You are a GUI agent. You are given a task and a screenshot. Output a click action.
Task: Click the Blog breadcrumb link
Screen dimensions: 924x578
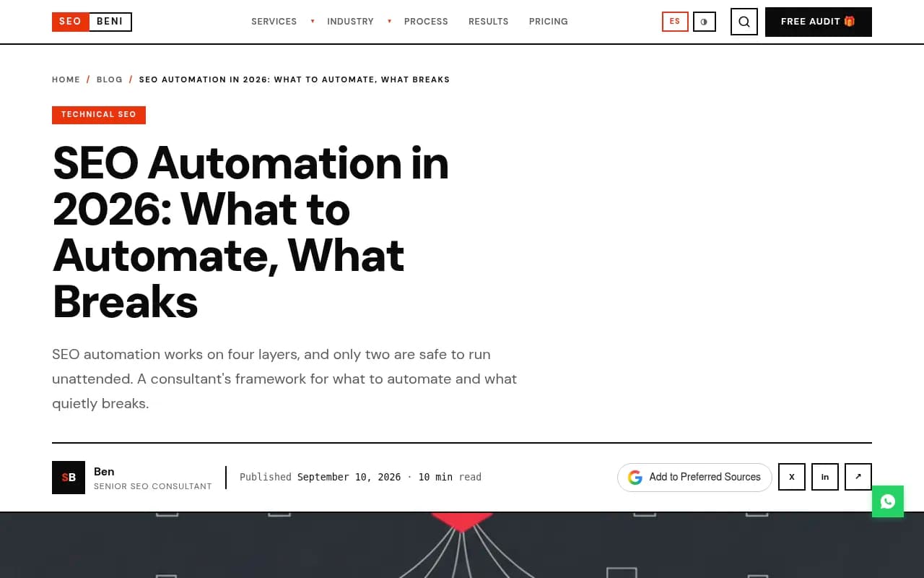110,79
